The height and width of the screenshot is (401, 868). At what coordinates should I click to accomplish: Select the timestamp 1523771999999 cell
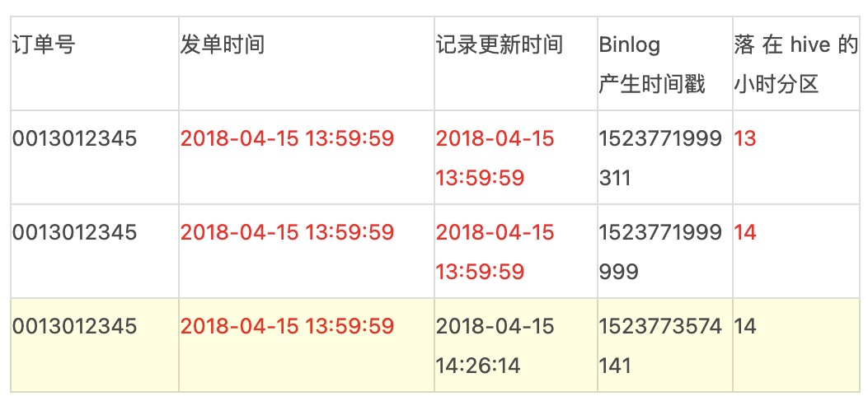[660, 252]
